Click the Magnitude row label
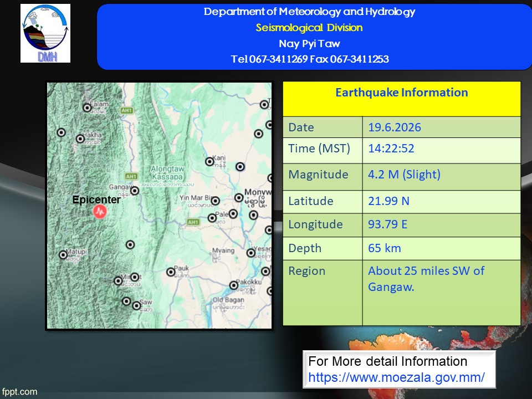The image size is (532, 399). [318, 175]
